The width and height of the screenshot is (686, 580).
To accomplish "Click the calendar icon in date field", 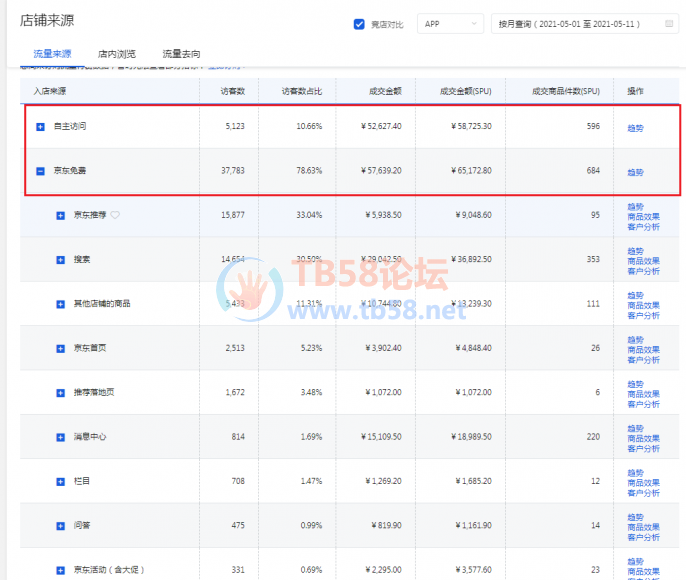I will 668,24.
